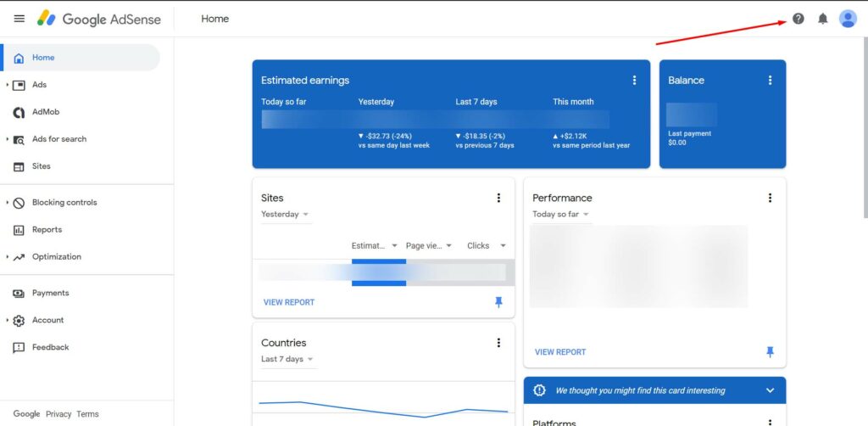Viewport: 868px width, 426px height.
Task: Click the '-$32.73 (-24%)' yesterday change
Action: (386, 136)
